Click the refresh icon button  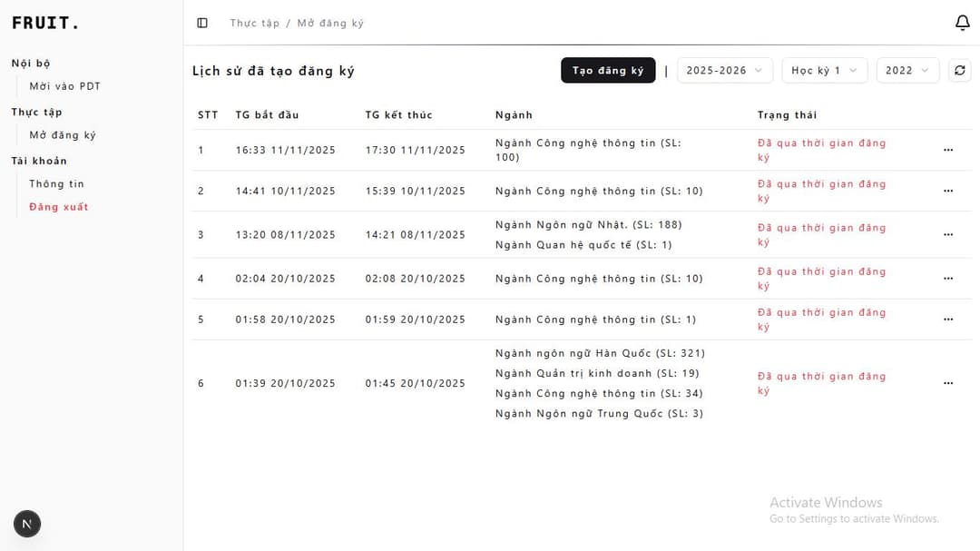click(959, 71)
